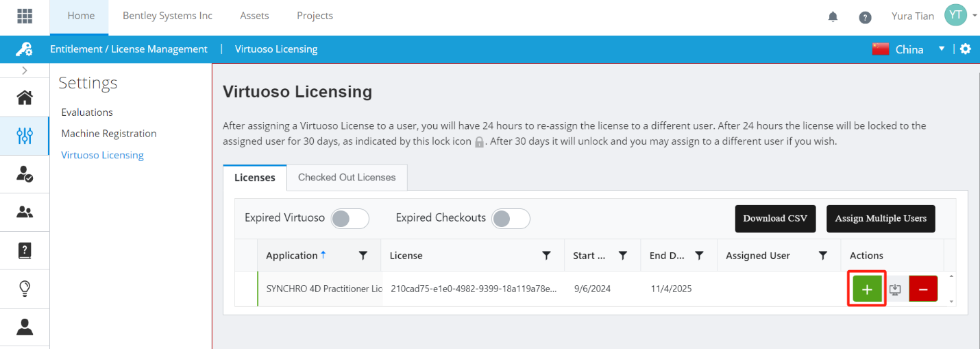Viewport: 980px width, 349px height.
Task: Open Evaluations settings link
Action: (87, 112)
